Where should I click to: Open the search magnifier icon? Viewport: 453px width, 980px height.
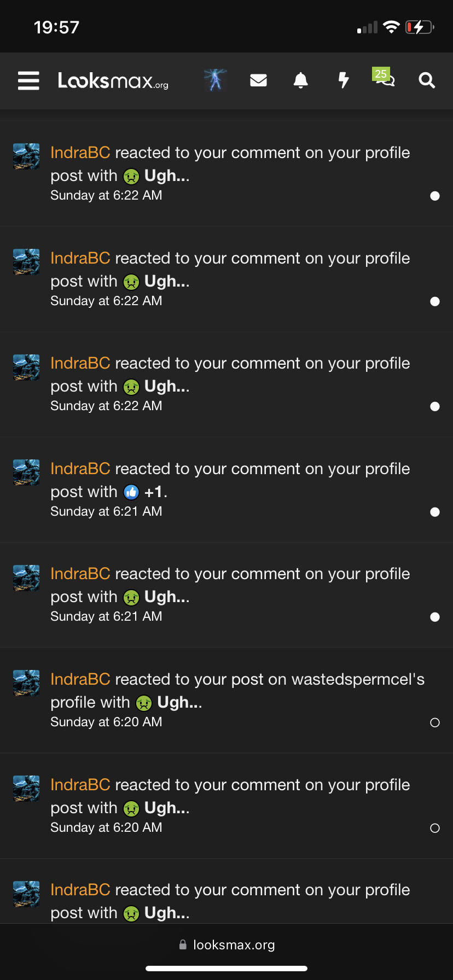tap(427, 80)
